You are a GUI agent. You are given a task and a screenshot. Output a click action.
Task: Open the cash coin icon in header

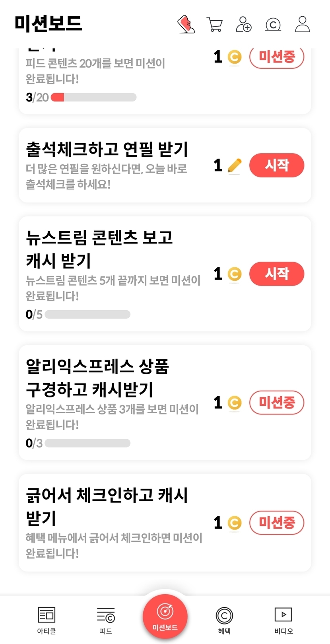pyautogui.click(x=273, y=24)
